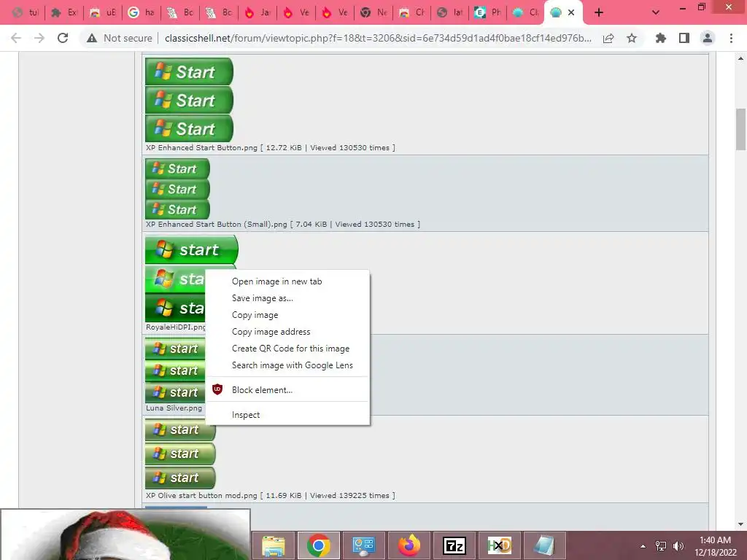Click the address bar URL field
The width and height of the screenshot is (747, 560).
(378, 38)
